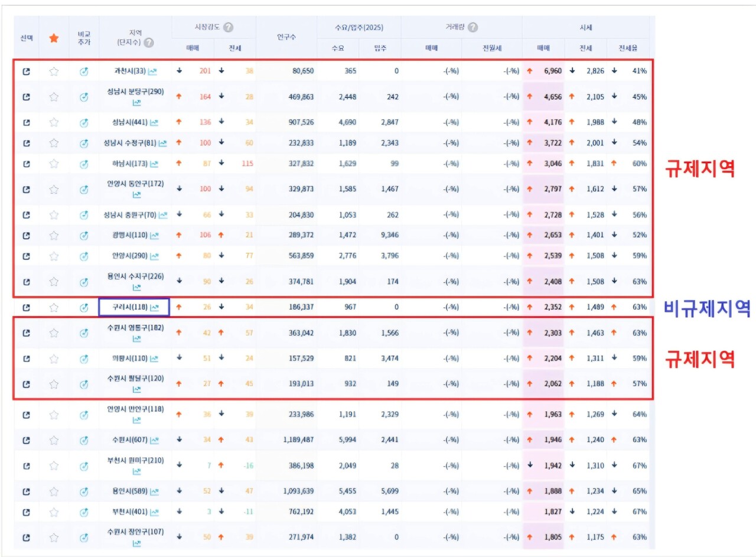Open the chart icon next to 과천시(33)

click(x=154, y=71)
